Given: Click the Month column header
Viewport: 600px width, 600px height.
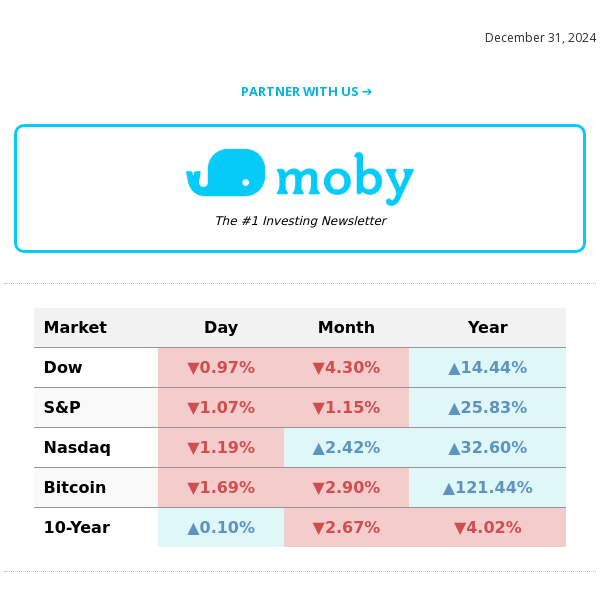Looking at the screenshot, I should coord(346,328).
